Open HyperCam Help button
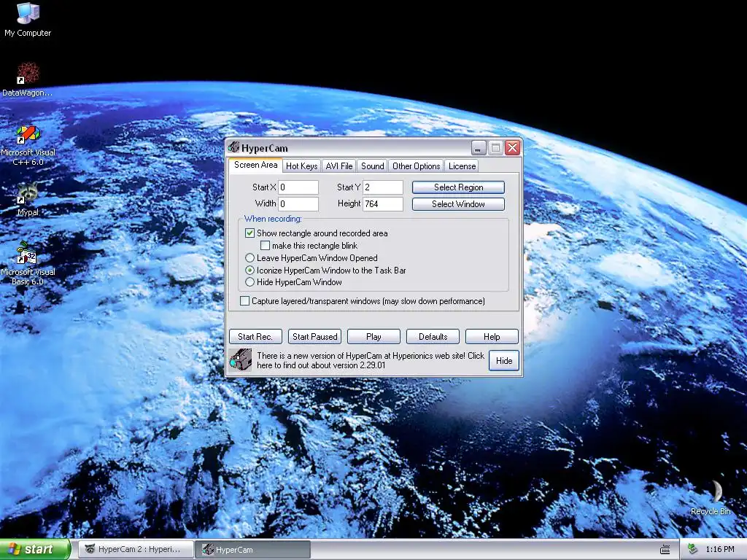 (x=492, y=337)
